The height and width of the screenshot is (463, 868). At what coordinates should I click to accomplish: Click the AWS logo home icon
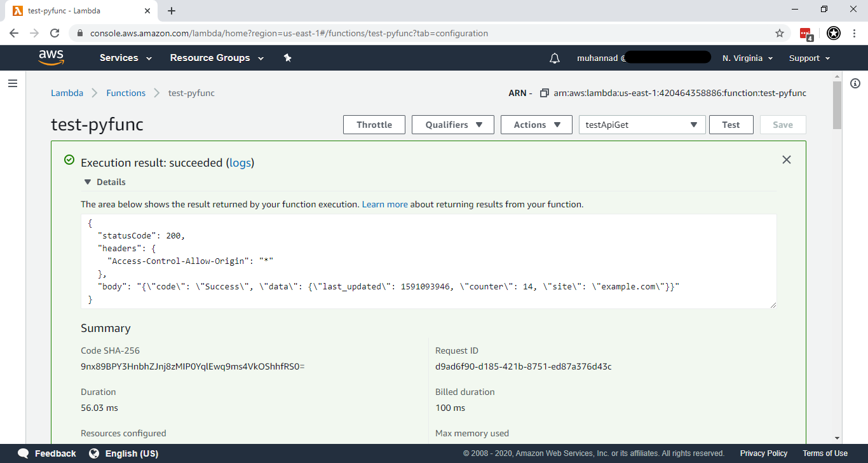tap(51, 58)
